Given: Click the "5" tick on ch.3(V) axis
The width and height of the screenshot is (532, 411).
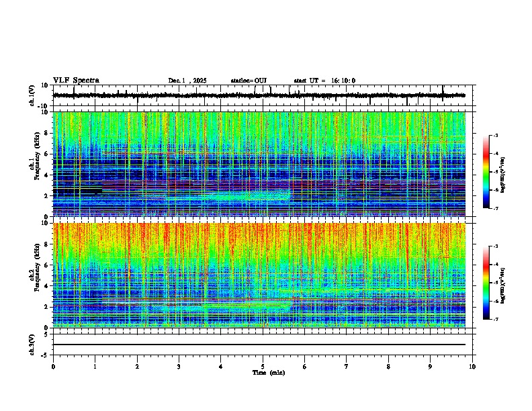Looking at the screenshot, I should [x=46, y=334].
